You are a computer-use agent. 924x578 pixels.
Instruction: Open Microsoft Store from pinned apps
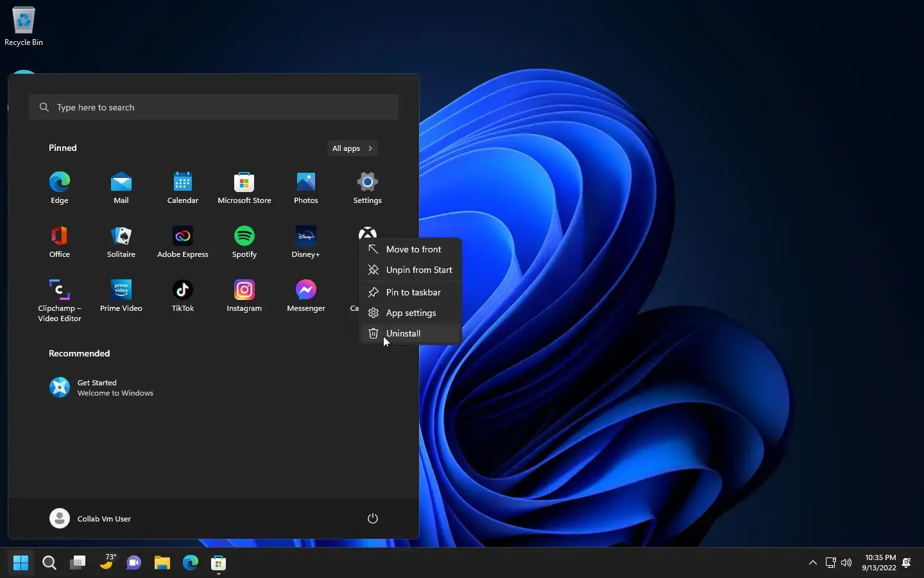244,188
